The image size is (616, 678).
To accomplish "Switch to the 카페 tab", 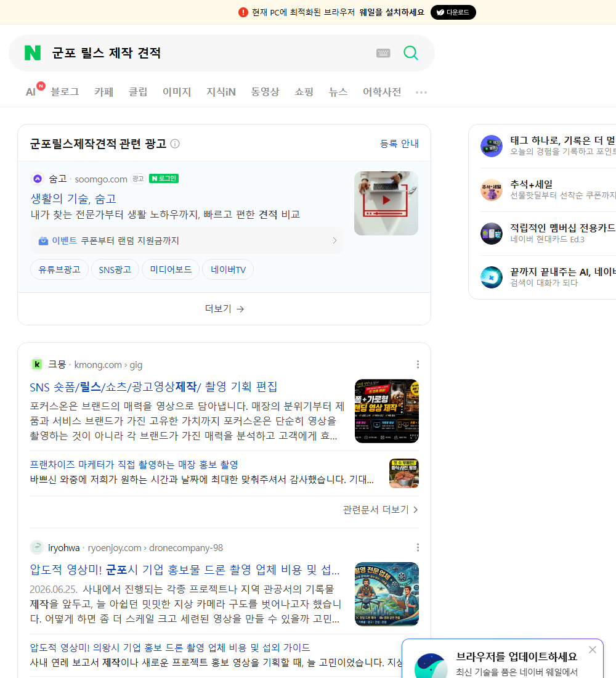I will (x=103, y=92).
